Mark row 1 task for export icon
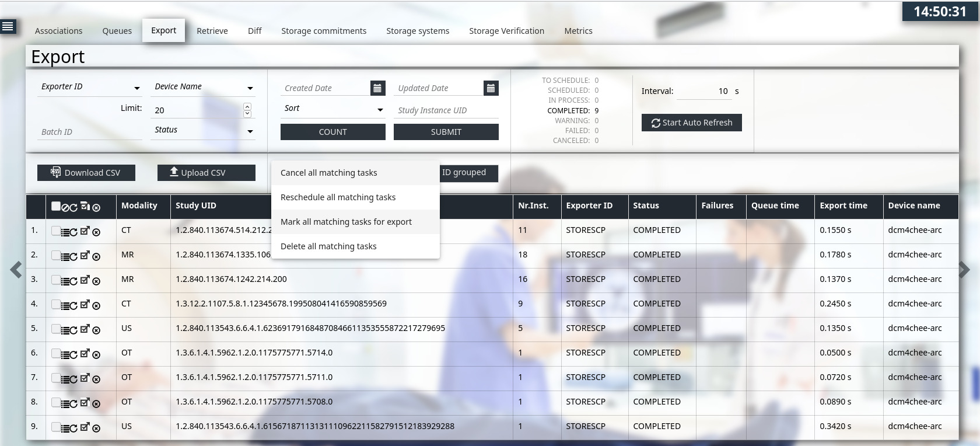Screen dimensions: 980x446 [85, 231]
